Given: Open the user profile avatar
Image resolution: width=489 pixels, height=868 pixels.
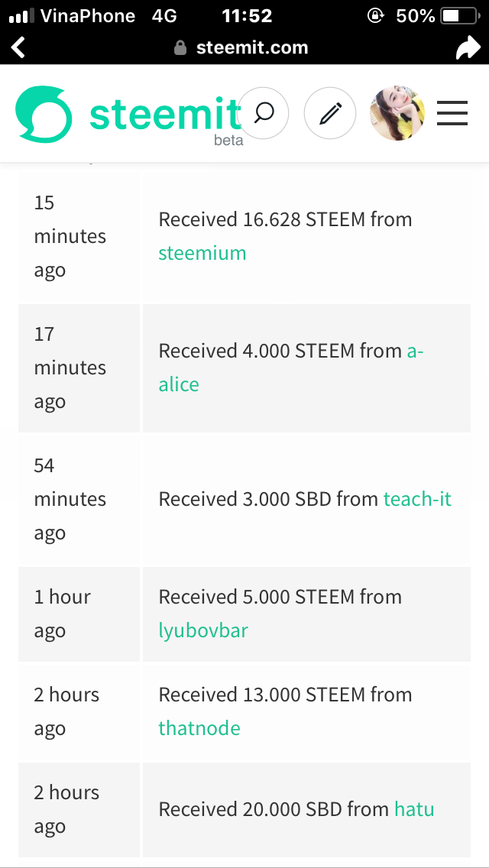Looking at the screenshot, I should pos(397,113).
